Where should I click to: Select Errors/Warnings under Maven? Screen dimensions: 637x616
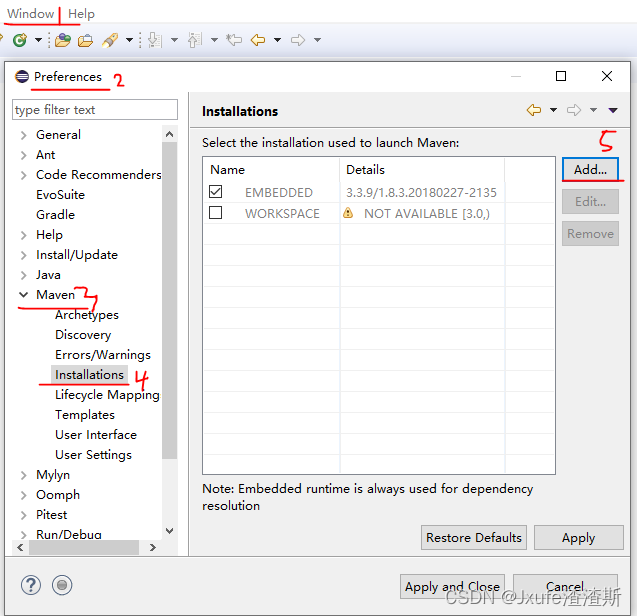103,355
